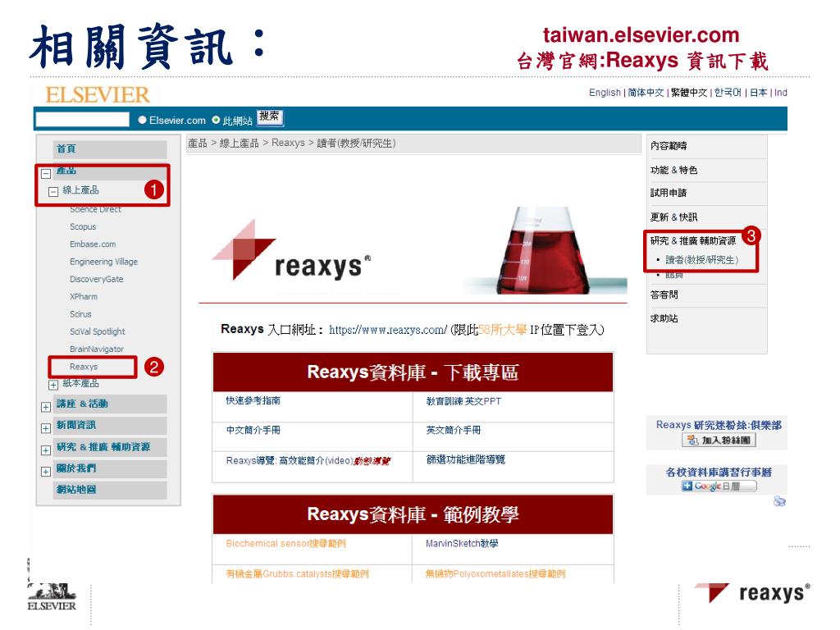Switch language to 한국어
The image size is (840, 630).
[x=728, y=93]
